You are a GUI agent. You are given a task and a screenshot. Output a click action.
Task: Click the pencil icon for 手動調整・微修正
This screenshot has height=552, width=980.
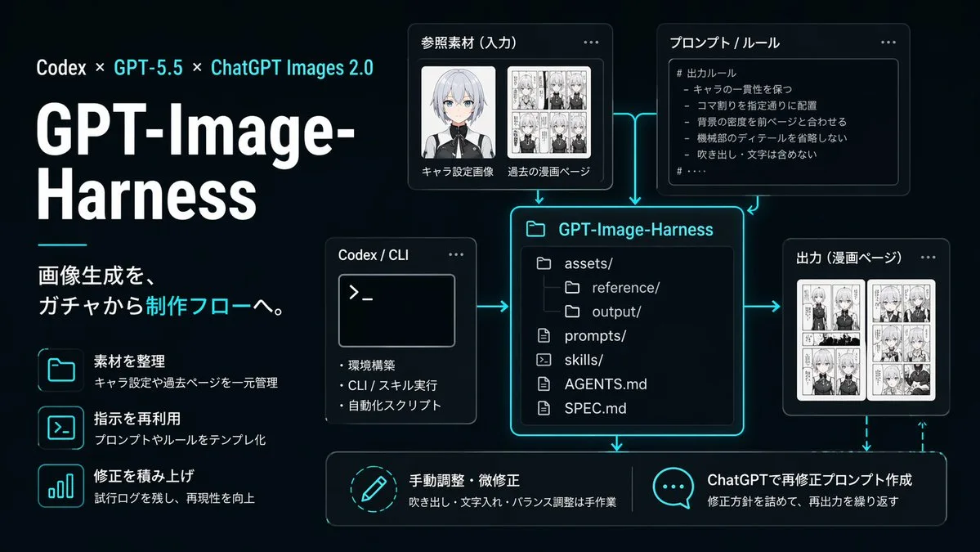pyautogui.click(x=374, y=489)
